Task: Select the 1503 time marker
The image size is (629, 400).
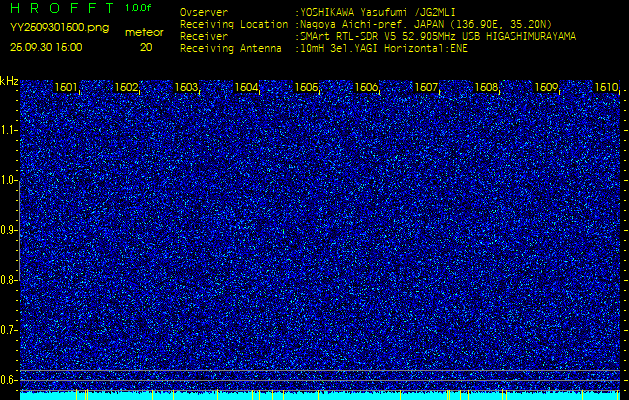Action: tap(186, 87)
